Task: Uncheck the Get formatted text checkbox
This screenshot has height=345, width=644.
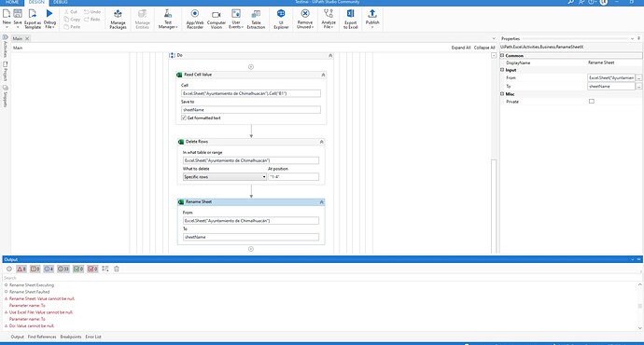Action: [x=184, y=117]
